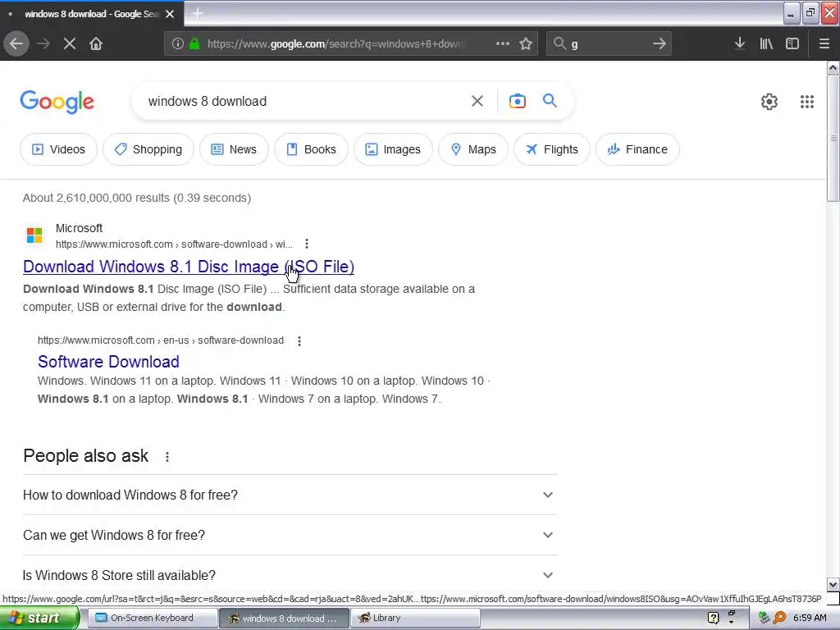
Task: Switch to On-Screen Keyboard taskbar item
Action: [152, 618]
